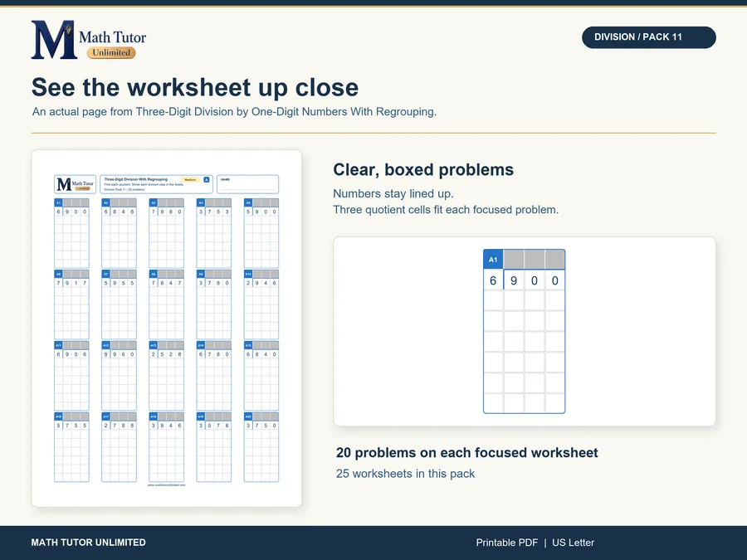
Task: Click the gold Unlimited badge in the top logo
Action: [111, 52]
